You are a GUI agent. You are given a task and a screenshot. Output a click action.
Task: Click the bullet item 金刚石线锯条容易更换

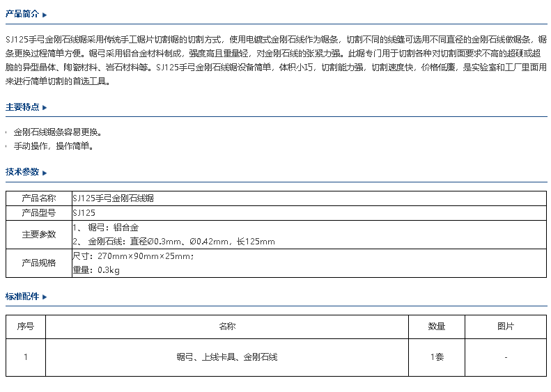(59, 132)
